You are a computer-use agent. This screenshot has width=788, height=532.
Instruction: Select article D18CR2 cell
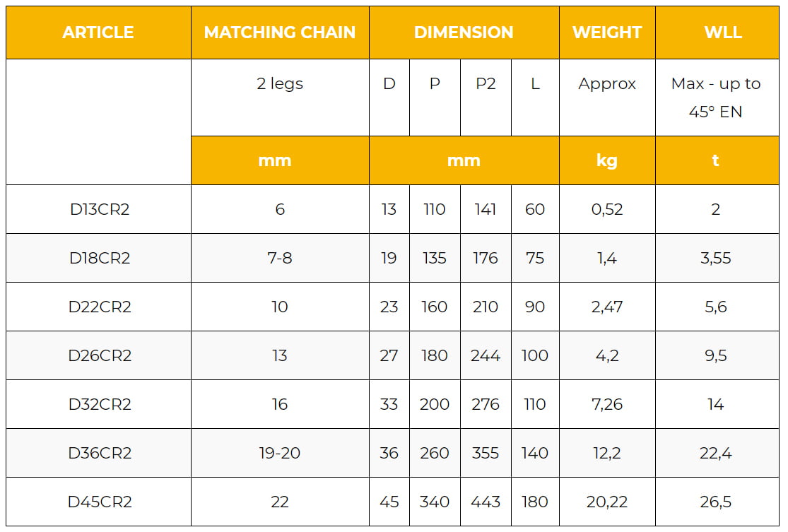[x=100, y=258]
